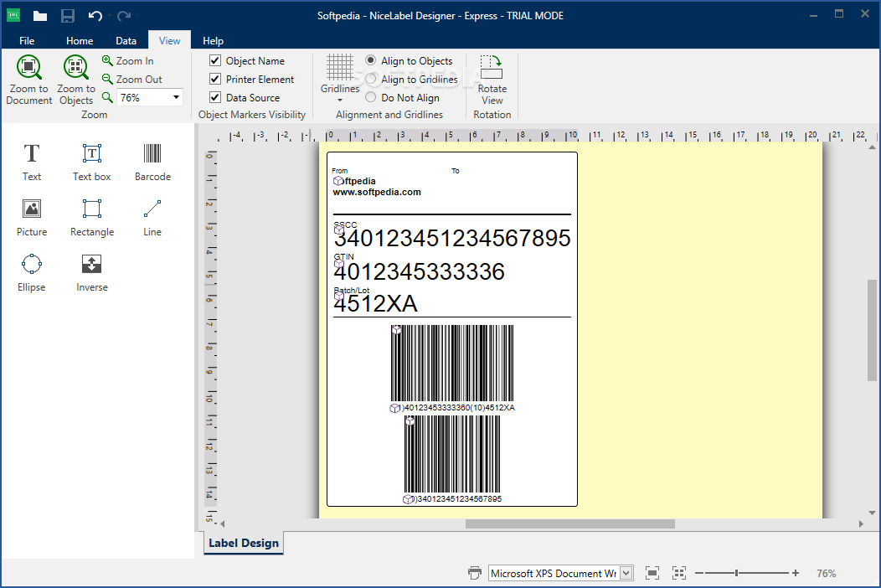This screenshot has width=881, height=588.
Task: Toggle Gridlines display icon
Action: pos(340,68)
